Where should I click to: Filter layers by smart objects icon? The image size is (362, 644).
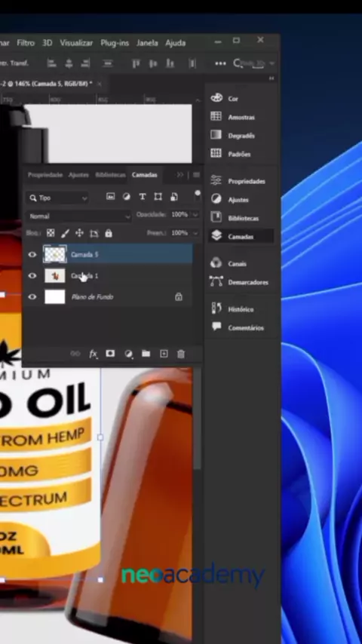click(x=173, y=197)
